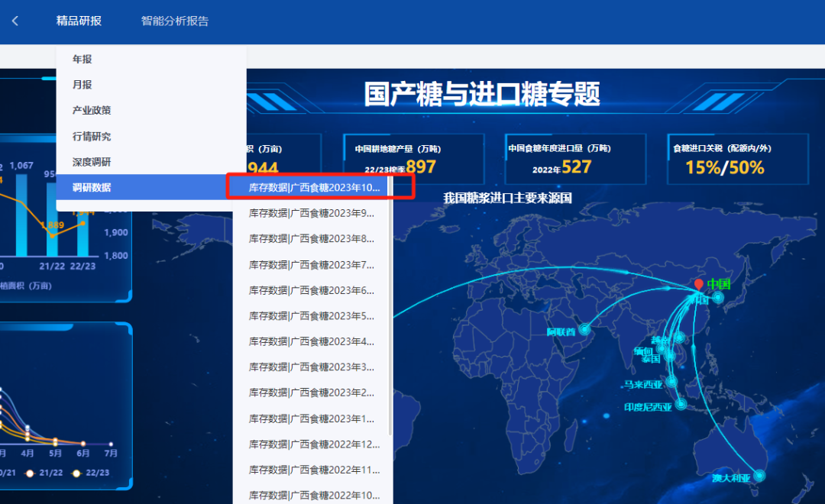Click the back arrow in top bar
The height and width of the screenshot is (504, 825).
(15, 21)
